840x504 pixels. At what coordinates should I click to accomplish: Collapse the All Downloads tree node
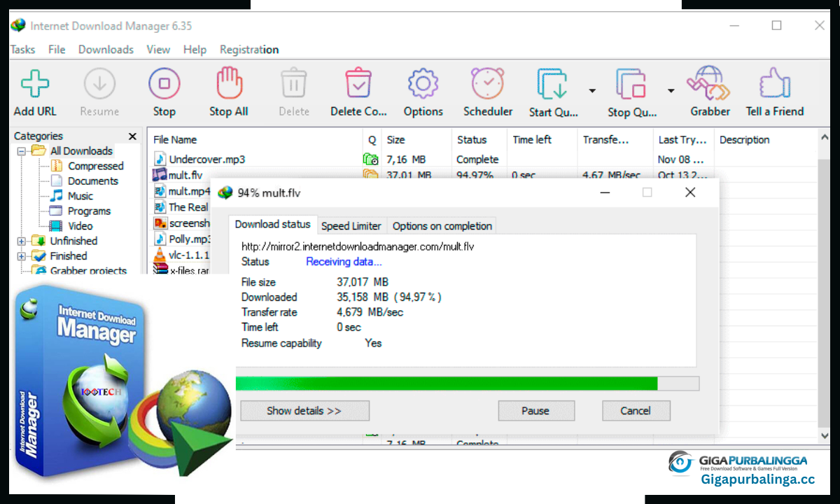[x=21, y=151]
